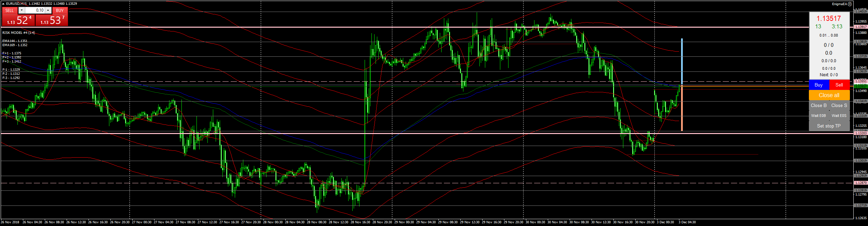
Task: Click the 0.10 lot volume input field
Action: pyautogui.click(x=35, y=10)
